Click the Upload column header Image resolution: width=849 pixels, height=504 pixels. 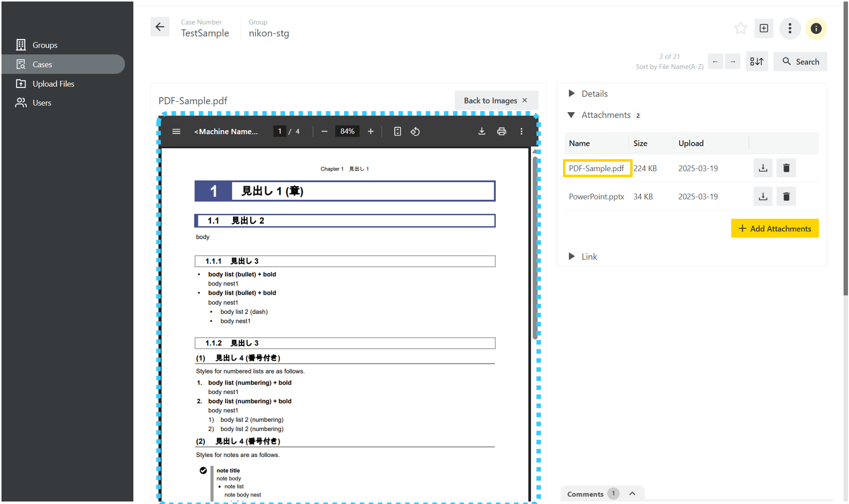(x=691, y=143)
